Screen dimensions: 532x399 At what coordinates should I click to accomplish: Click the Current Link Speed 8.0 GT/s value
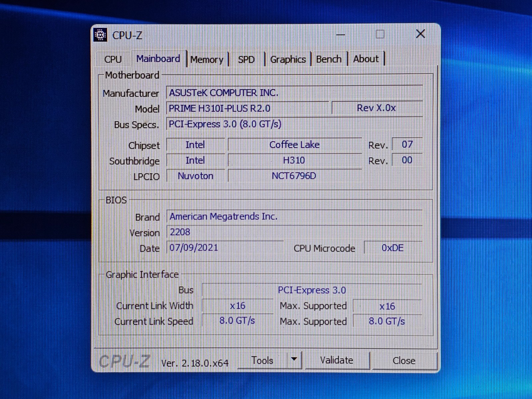[237, 321]
